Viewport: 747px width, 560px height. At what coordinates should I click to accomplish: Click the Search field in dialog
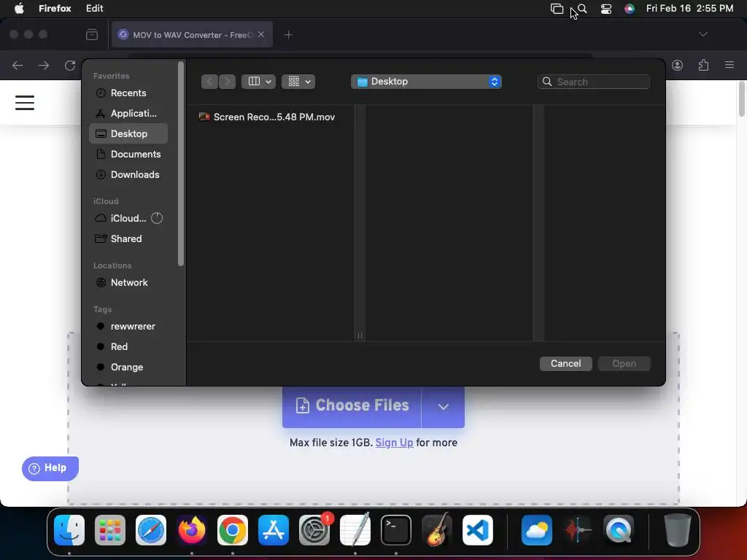[594, 82]
